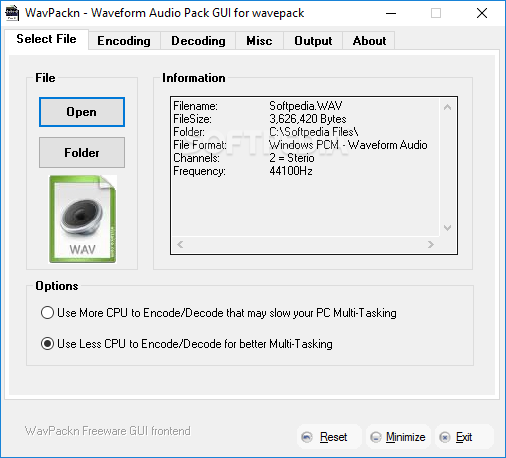506x458 pixels.
Task: Click the Windows PCM - Waveform Audio text
Action: click(348, 145)
